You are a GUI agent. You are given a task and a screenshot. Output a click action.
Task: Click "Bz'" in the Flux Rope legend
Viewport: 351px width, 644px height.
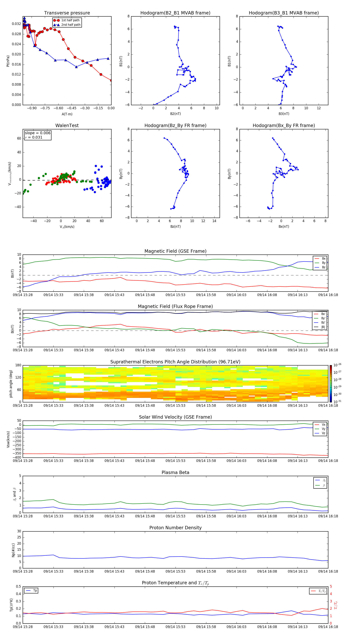coord(320,323)
